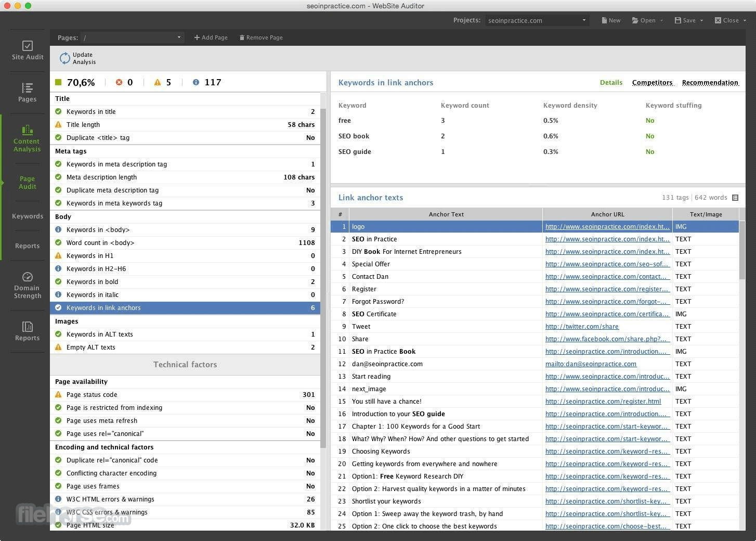756x541 pixels.
Task: Switch to the Details tab
Action: pyautogui.click(x=611, y=82)
